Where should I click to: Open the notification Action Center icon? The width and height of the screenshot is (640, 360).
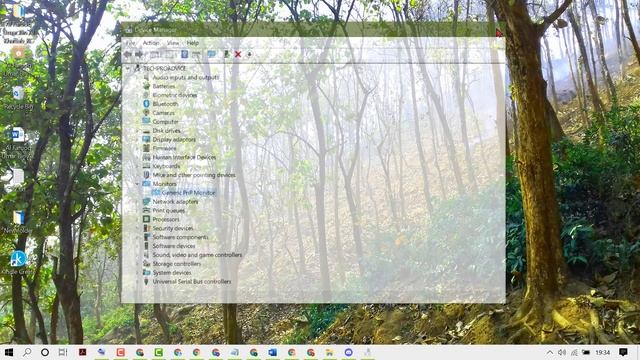(x=623, y=352)
